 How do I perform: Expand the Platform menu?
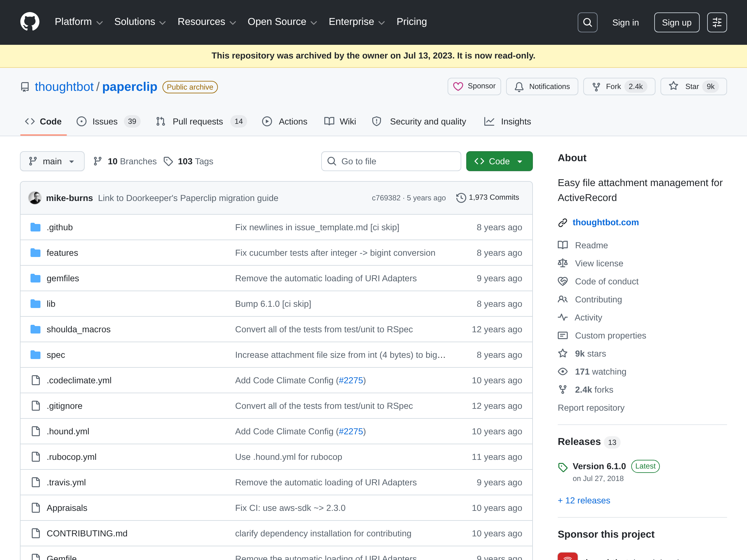pyautogui.click(x=78, y=22)
